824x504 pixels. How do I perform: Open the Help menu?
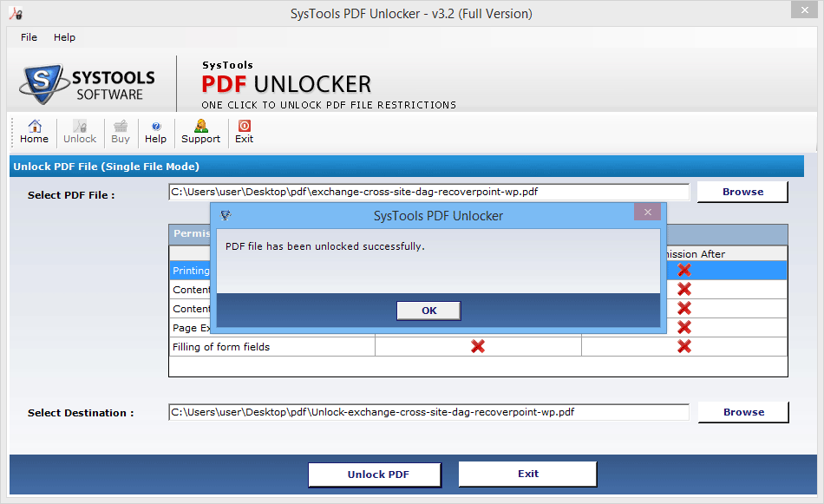pos(64,37)
